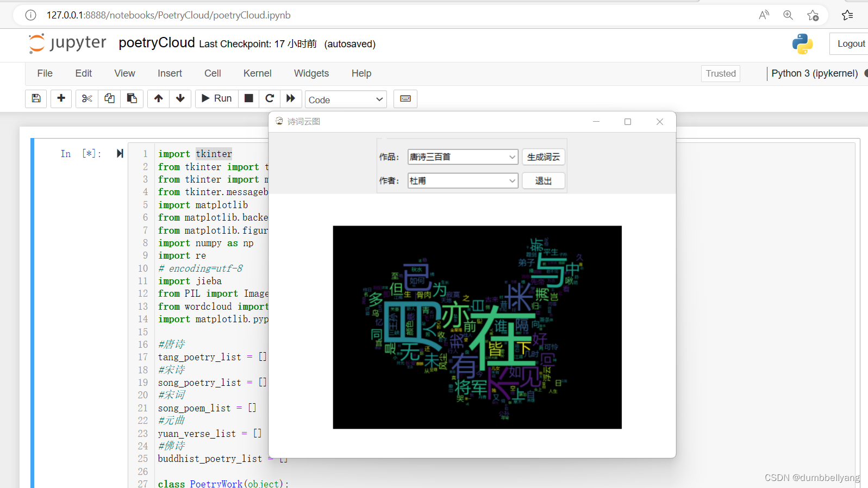Open the Help menu
Screen dimensions: 868x488
[x=361, y=73]
